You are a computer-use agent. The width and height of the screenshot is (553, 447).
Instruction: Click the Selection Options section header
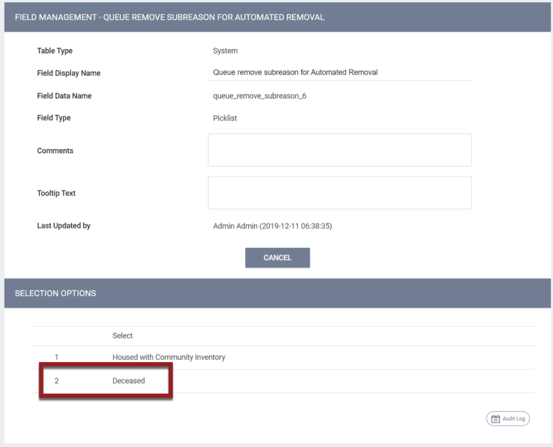278,293
